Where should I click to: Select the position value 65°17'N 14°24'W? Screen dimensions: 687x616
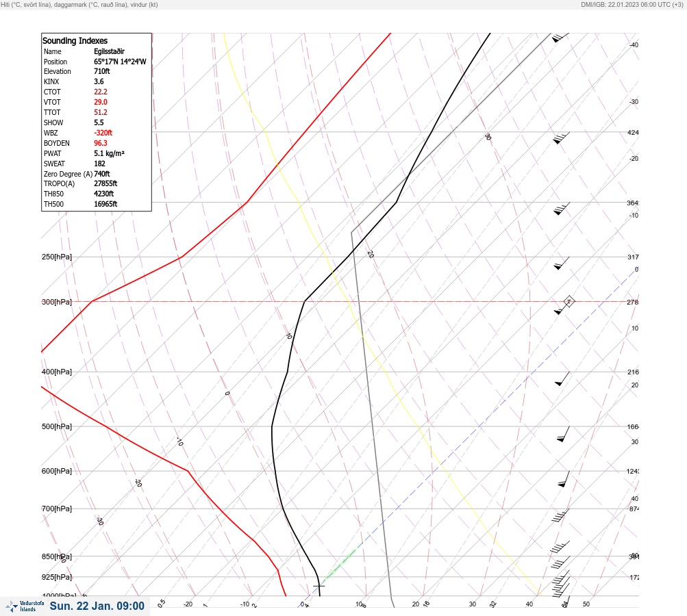tap(120, 62)
